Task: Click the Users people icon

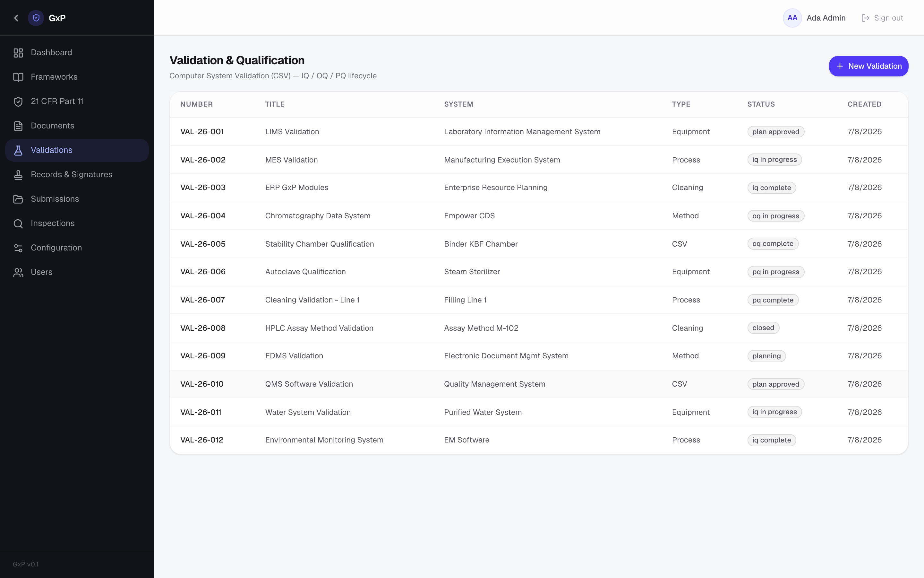Action: [18, 273]
